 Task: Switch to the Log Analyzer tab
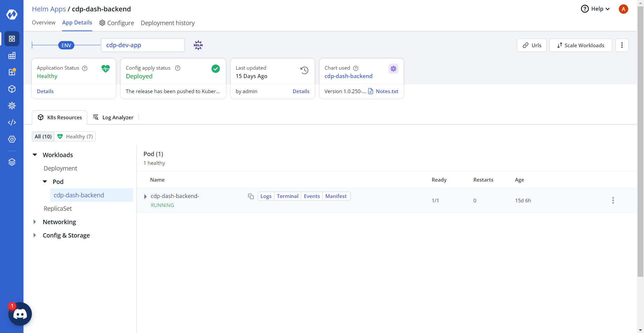[x=113, y=117]
